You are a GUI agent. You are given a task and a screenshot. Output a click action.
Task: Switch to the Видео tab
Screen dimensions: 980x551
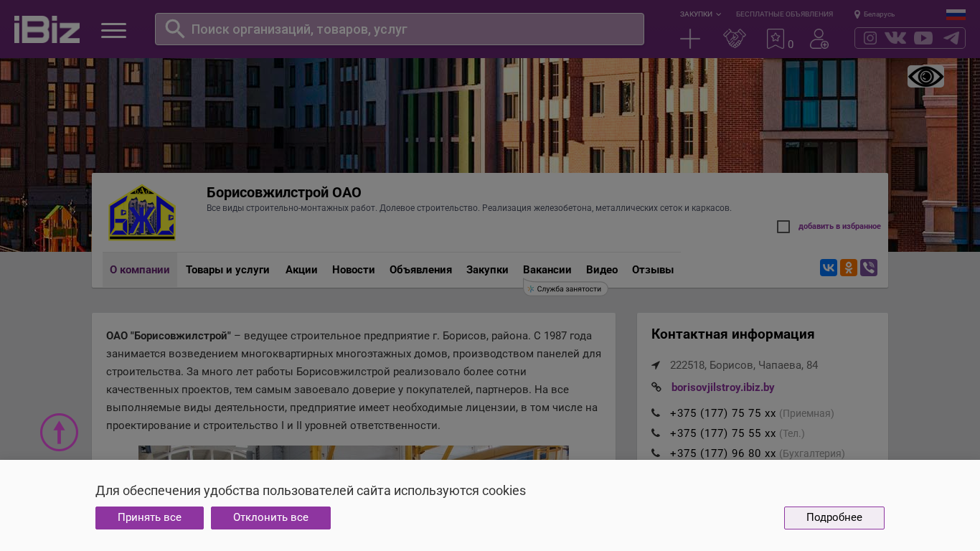[x=602, y=270]
